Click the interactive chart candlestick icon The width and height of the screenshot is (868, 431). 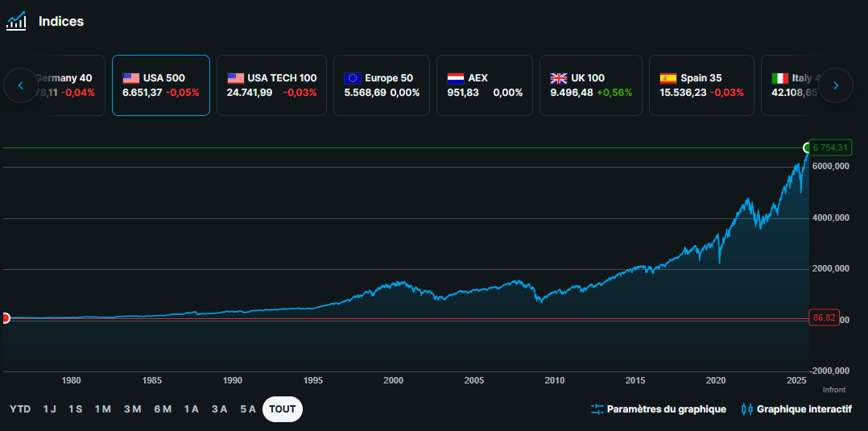click(746, 409)
